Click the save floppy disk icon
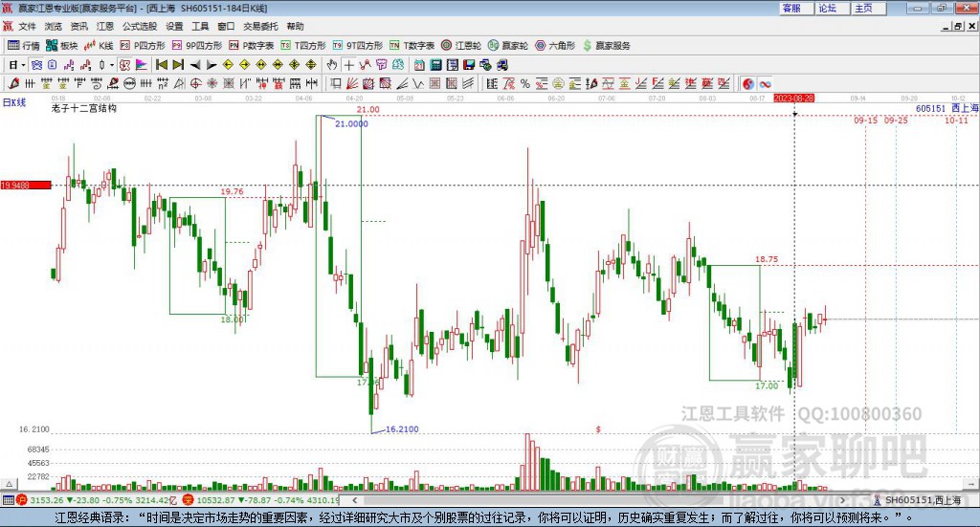The width and height of the screenshot is (980, 527). click(x=469, y=65)
